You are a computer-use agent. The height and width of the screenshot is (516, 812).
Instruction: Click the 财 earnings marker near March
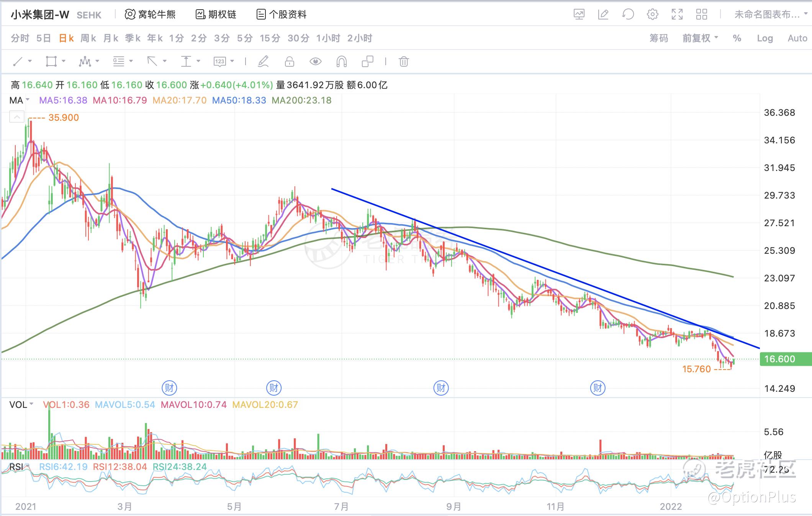point(169,388)
